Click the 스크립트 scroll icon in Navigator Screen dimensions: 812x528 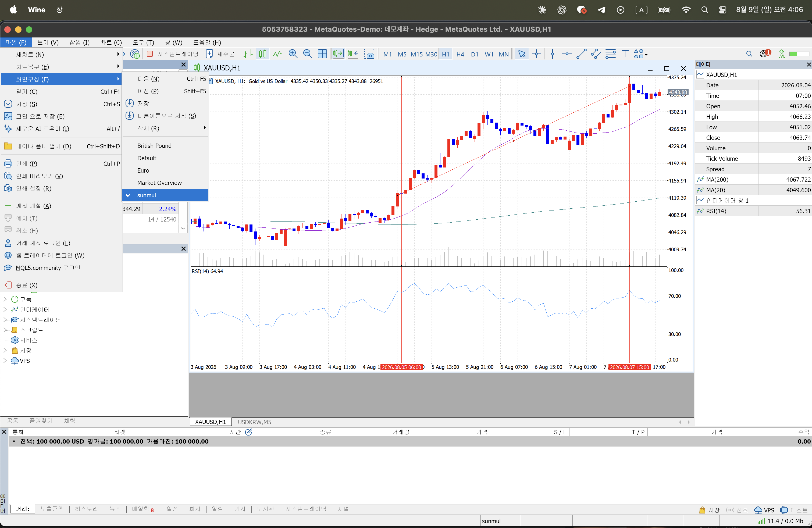tap(15, 330)
